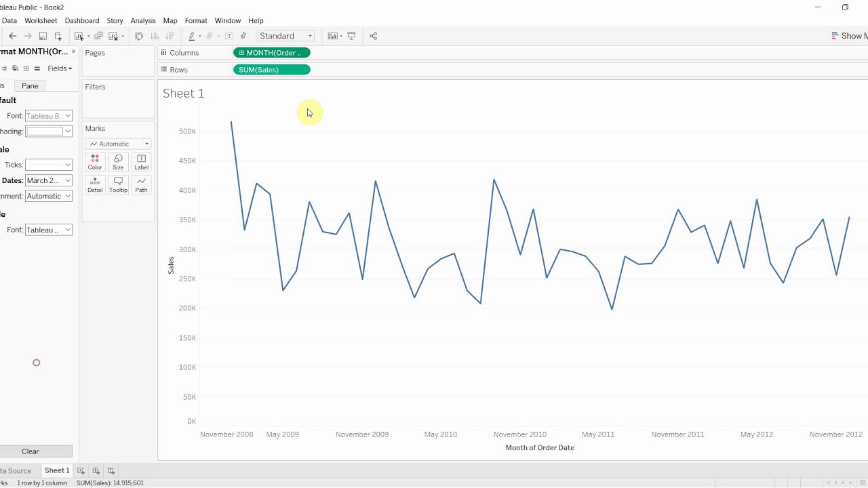Click the Sort Ascending toolbar icon
This screenshot has height=488, width=868.
(x=155, y=36)
